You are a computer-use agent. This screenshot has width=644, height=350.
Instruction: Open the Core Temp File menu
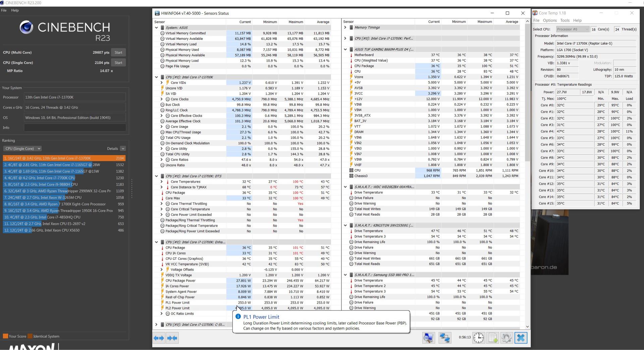pos(536,20)
